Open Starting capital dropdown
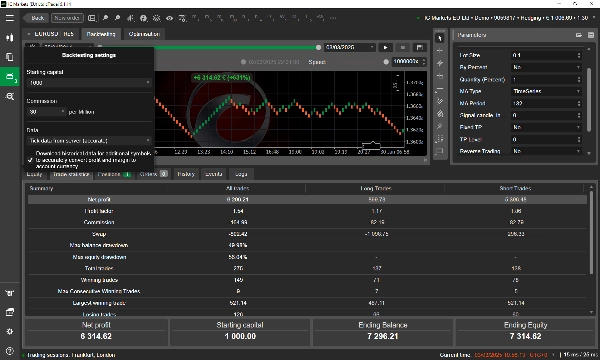The height and width of the screenshot is (360, 600). [89, 83]
